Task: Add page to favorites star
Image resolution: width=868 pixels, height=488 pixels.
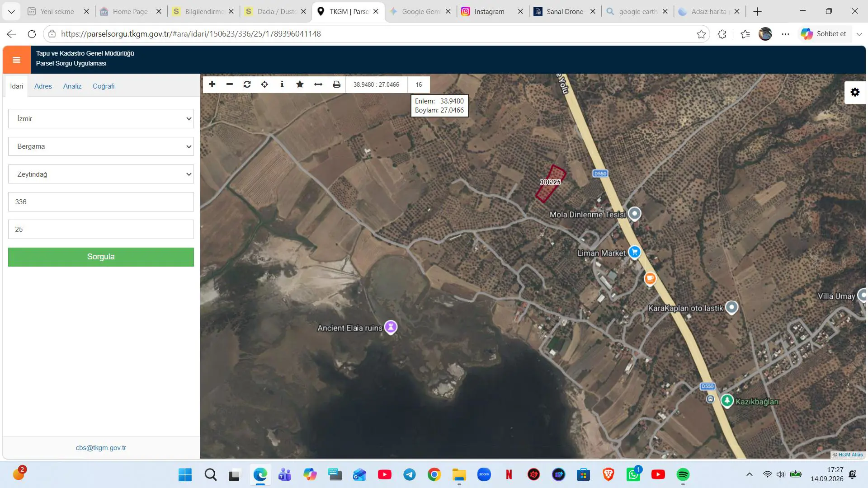Action: click(701, 34)
